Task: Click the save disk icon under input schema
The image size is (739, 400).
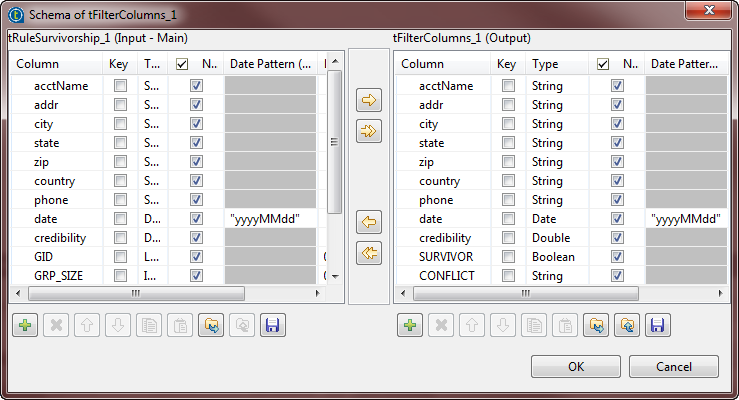Action: 273,325
